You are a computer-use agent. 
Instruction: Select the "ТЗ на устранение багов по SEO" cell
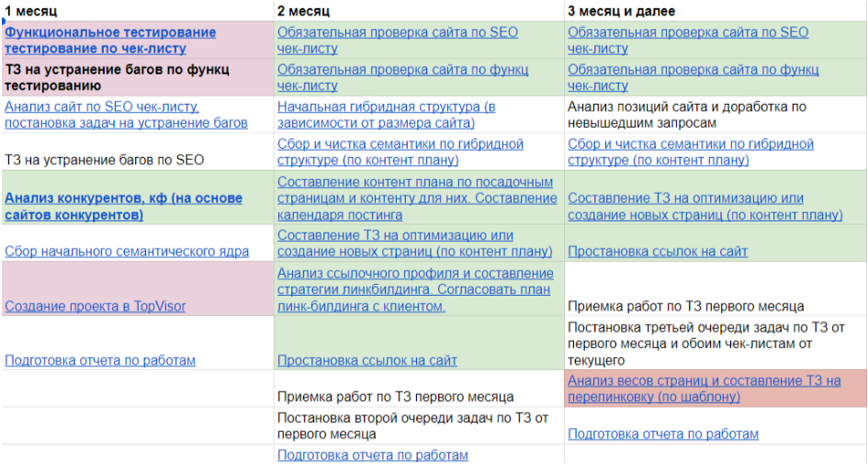(104, 159)
